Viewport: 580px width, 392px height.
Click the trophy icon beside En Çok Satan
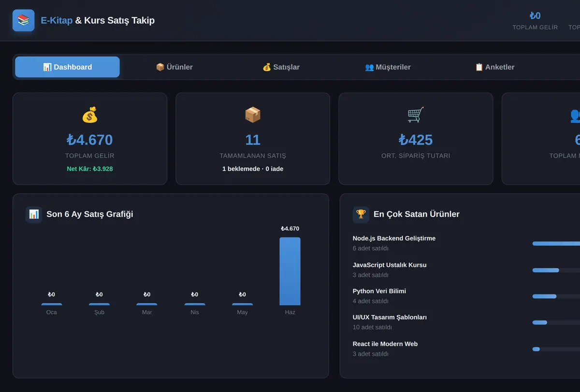pos(361,214)
